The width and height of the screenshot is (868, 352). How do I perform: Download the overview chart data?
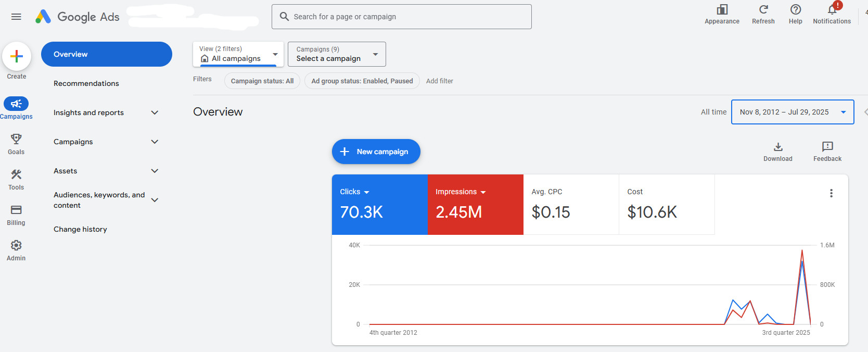[777, 147]
